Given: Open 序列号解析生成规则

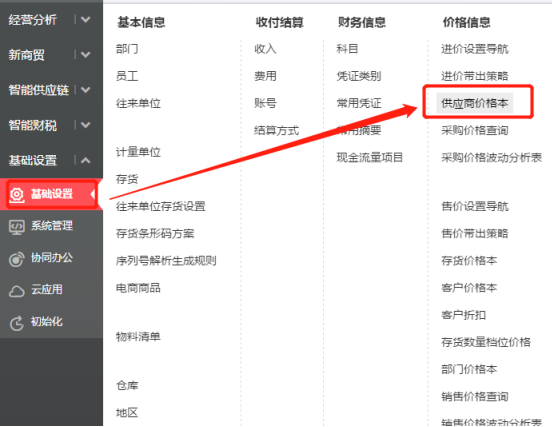Looking at the screenshot, I should coord(166,260).
